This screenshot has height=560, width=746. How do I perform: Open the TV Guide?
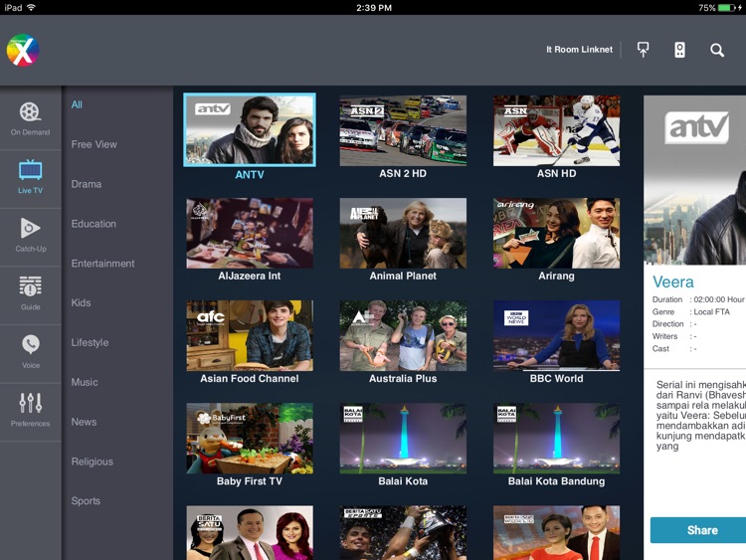click(x=31, y=294)
